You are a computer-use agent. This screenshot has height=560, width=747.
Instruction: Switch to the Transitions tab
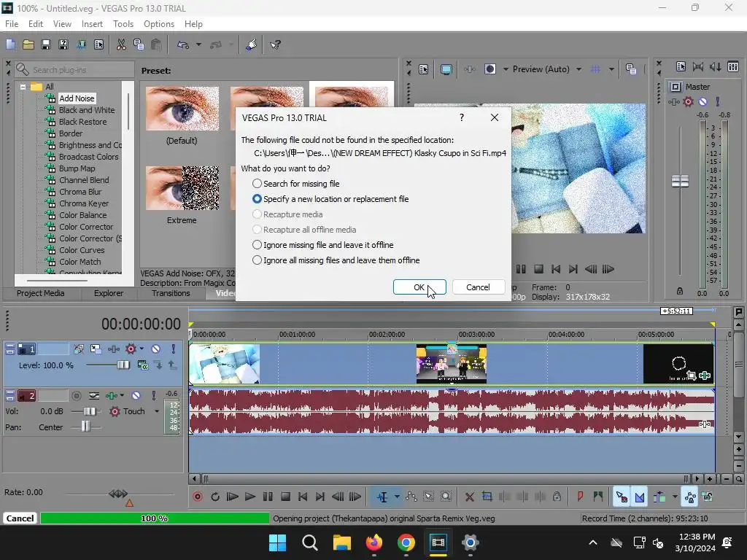pyautogui.click(x=171, y=293)
